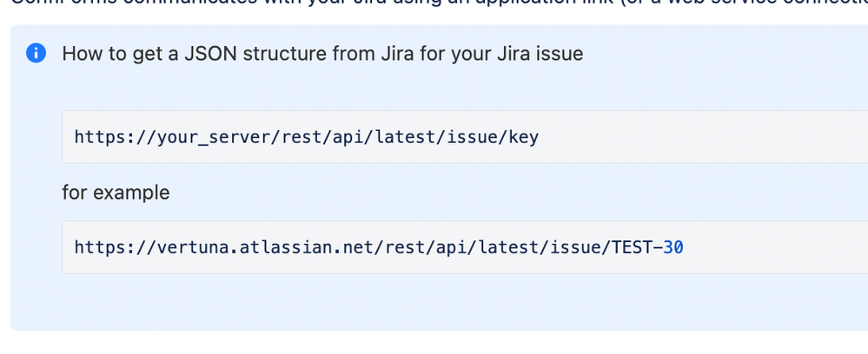Viewport: 868px width, 354px height.
Task: Click the 'for example' text
Action: pos(116,193)
